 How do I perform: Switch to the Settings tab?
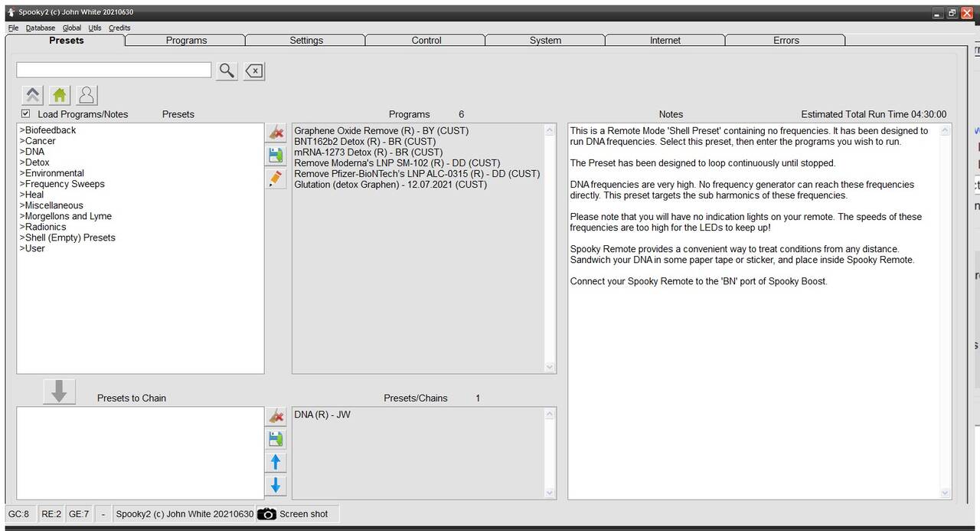click(306, 41)
